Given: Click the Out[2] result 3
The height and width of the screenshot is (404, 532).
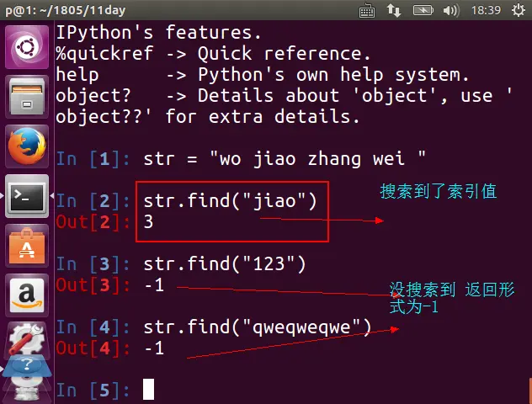Looking at the screenshot, I should (148, 221).
